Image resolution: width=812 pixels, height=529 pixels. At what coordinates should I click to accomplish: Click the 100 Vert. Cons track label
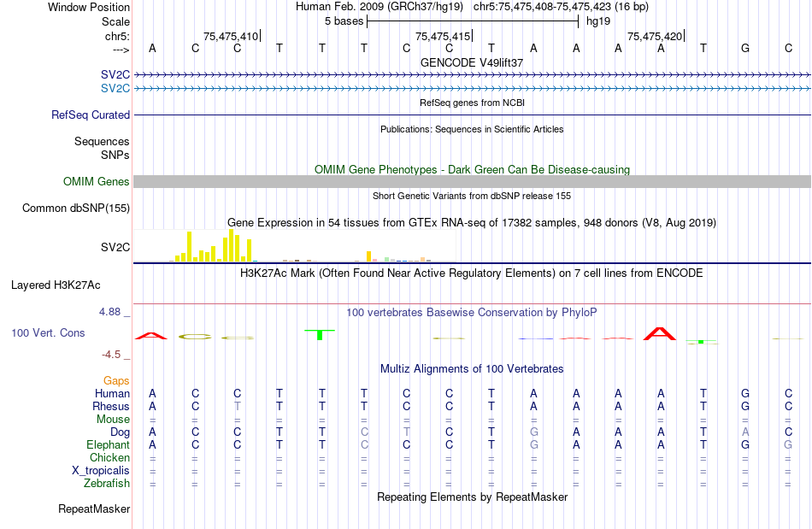coord(48,332)
